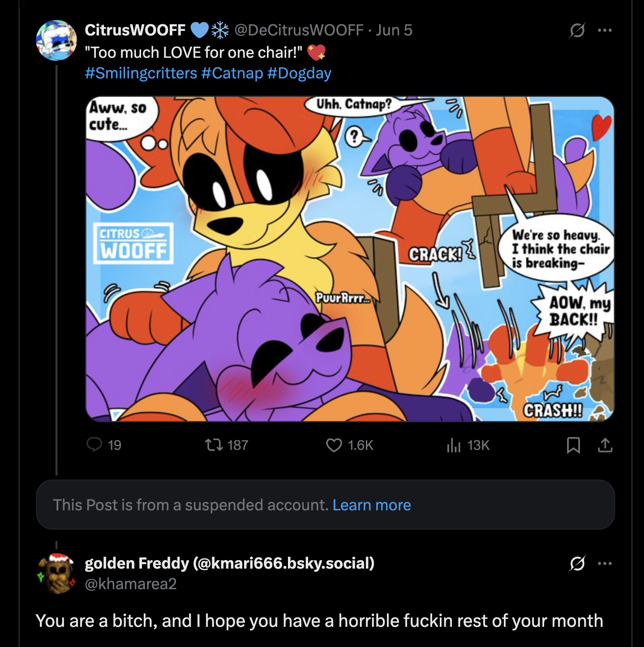
Task: Bookmark the CitrusWOOFF post
Action: (x=573, y=445)
